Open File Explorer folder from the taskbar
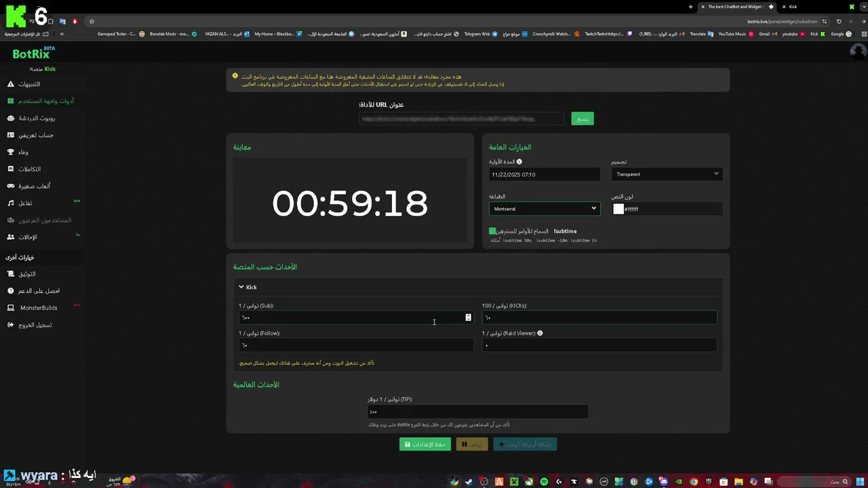Image resolution: width=868 pixels, height=488 pixels. click(x=738, y=482)
